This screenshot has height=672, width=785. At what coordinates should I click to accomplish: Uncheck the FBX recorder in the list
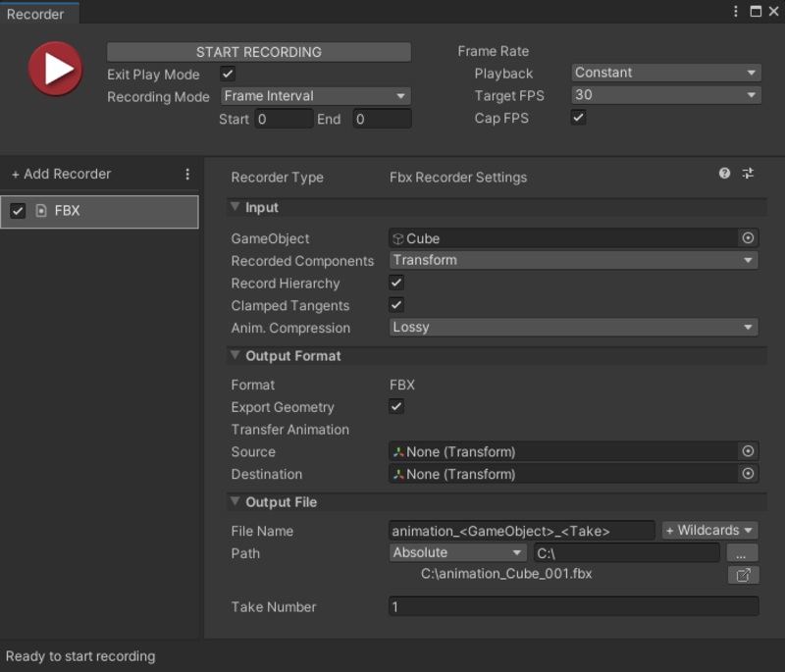[18, 211]
